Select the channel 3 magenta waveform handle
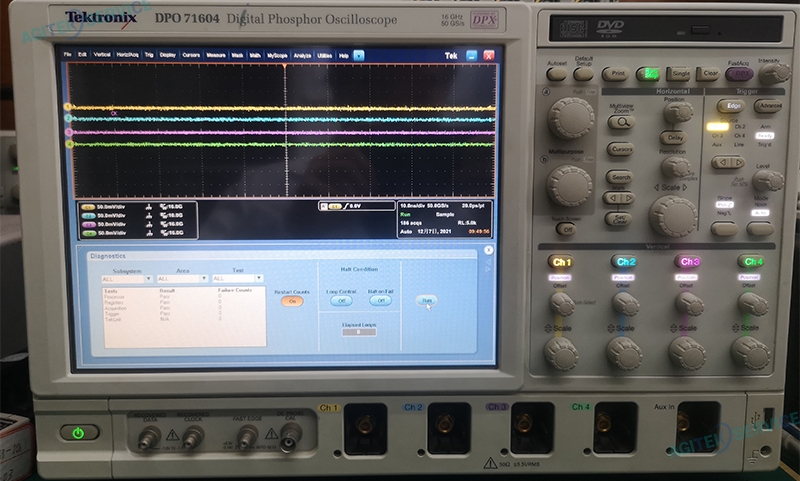Image resolution: width=800 pixels, height=481 pixels. pos(68,132)
